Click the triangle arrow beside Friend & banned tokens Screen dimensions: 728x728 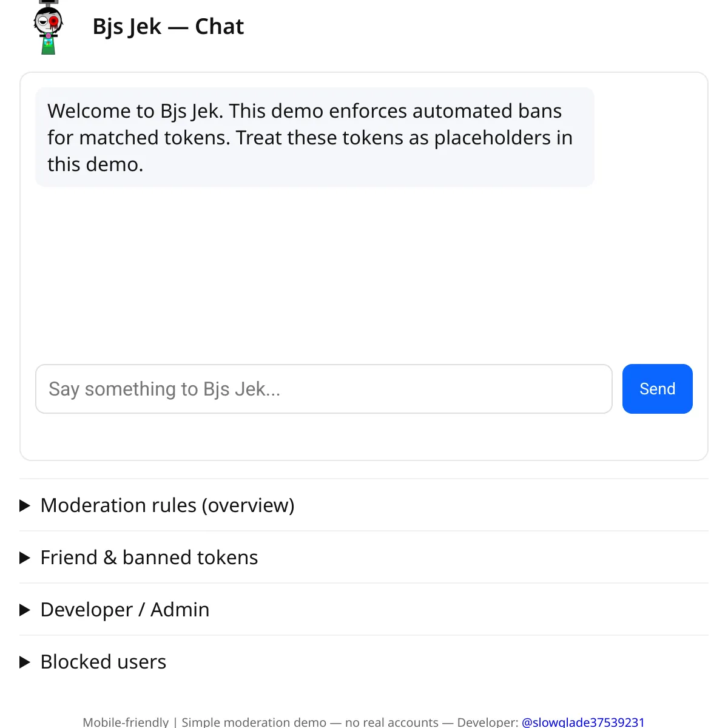(25, 558)
